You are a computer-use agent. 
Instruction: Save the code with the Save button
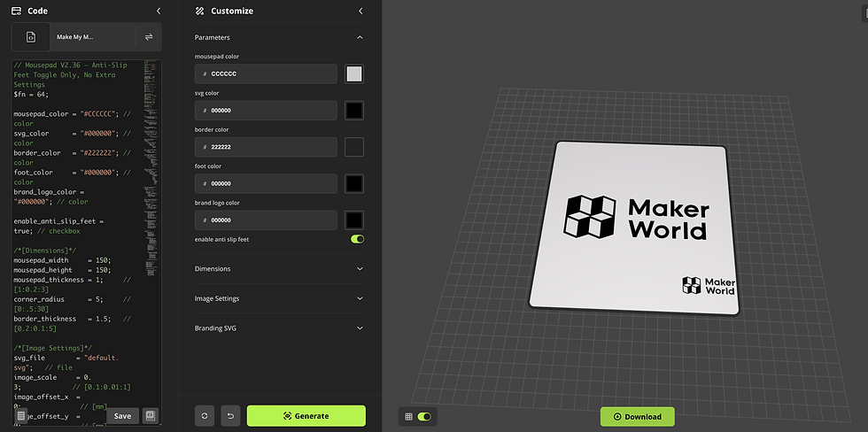tap(122, 416)
